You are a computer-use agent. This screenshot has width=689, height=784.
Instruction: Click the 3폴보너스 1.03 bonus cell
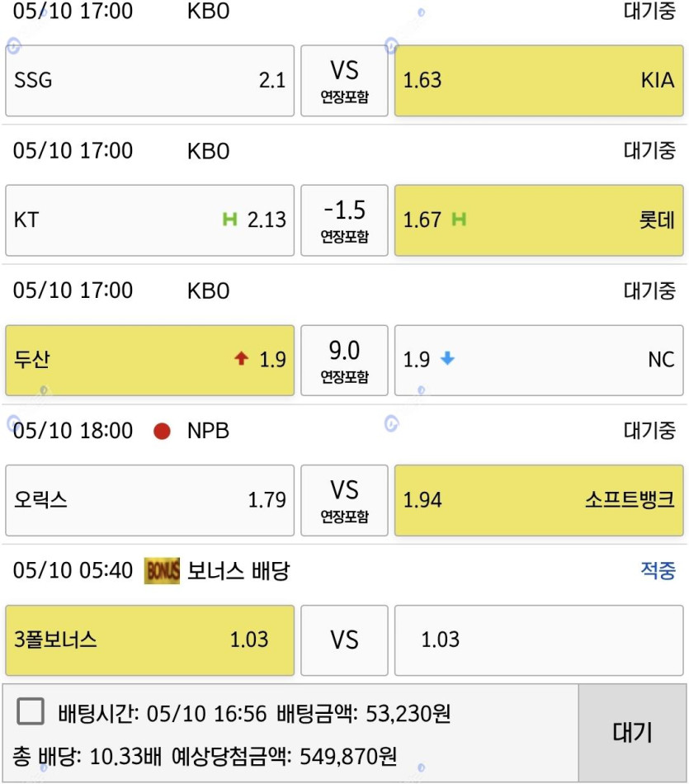(x=150, y=640)
